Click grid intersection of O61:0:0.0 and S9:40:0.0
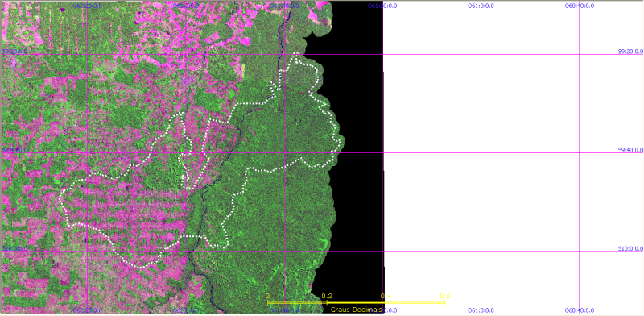 coord(481,152)
